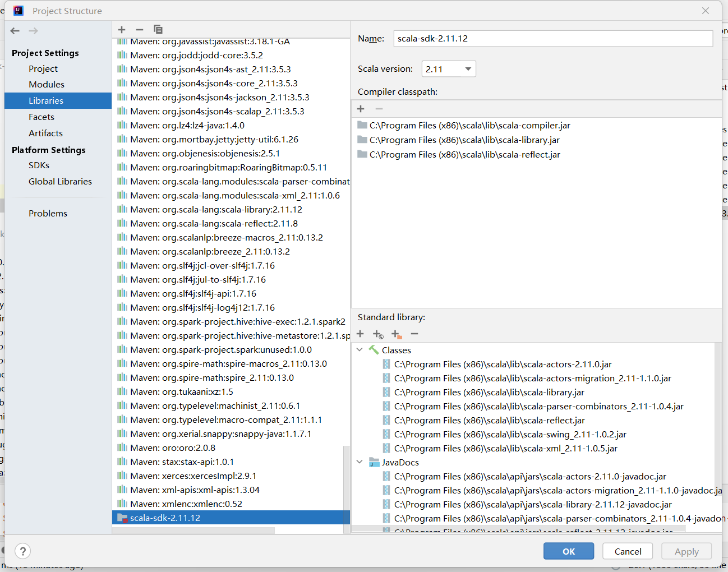Click the IntelliJ logo in the title bar
The height and width of the screenshot is (572, 728).
19,11
